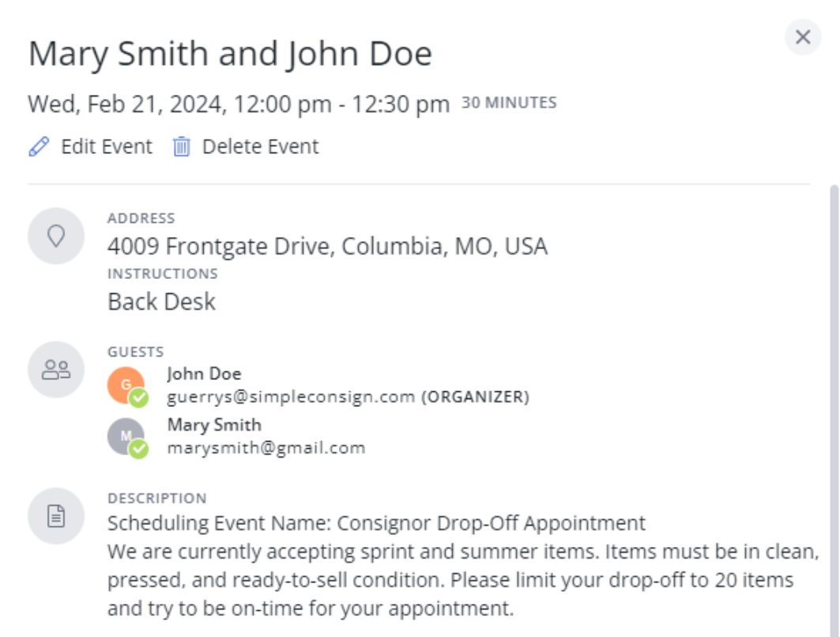
Task: Close the event details dialog
Action: 803,37
